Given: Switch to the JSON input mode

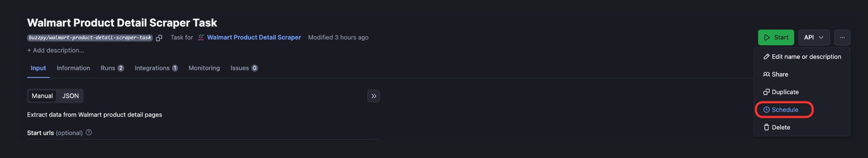Looking at the screenshot, I should click(70, 96).
